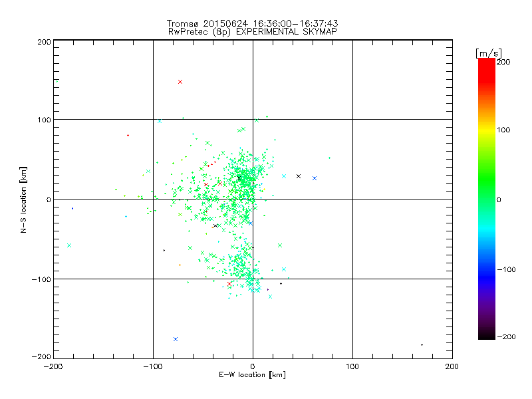Click the red diamond point in upper-left quadrant
532x399 pixels.
128,136
